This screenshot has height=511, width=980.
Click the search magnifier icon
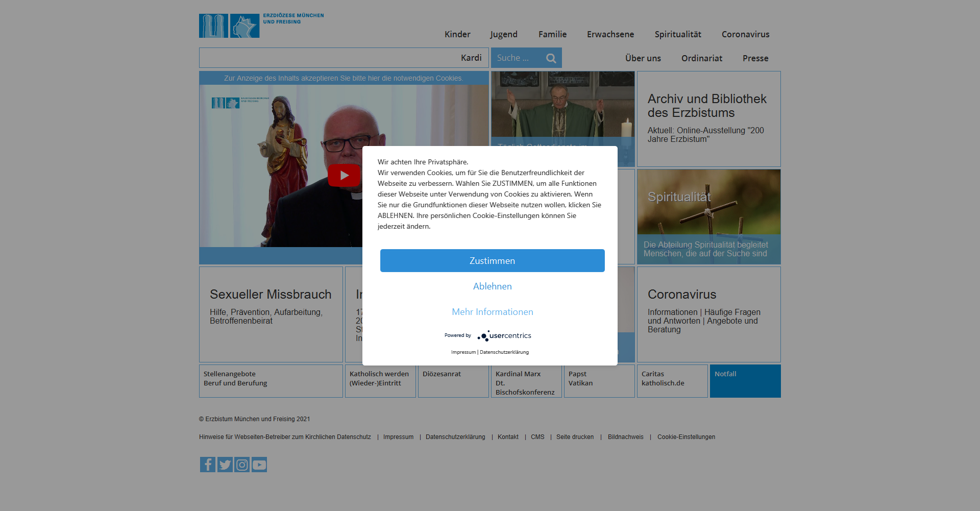pyautogui.click(x=551, y=58)
